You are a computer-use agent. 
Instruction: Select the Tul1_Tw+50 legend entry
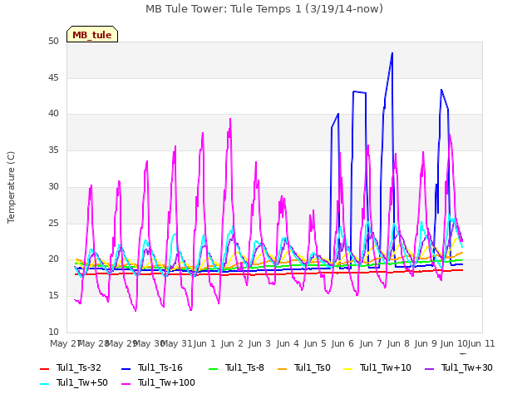click(74, 382)
